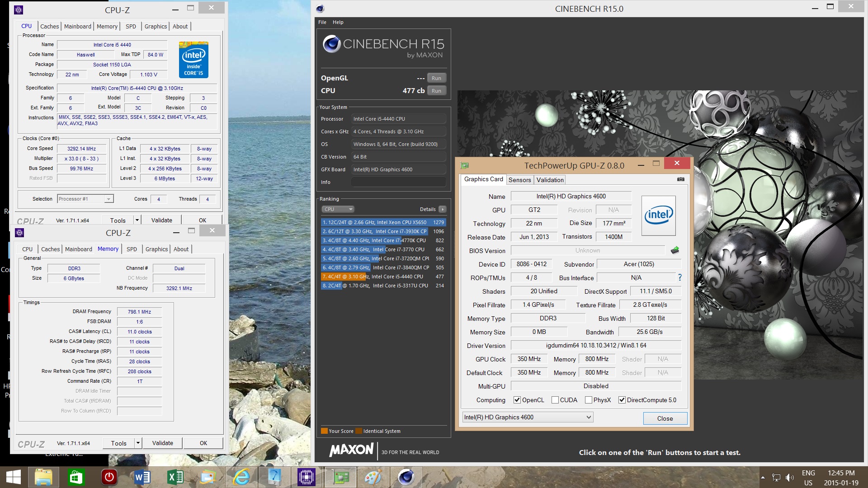The height and width of the screenshot is (488, 868).
Task: Run the OpenGL benchmark test
Action: tap(436, 78)
